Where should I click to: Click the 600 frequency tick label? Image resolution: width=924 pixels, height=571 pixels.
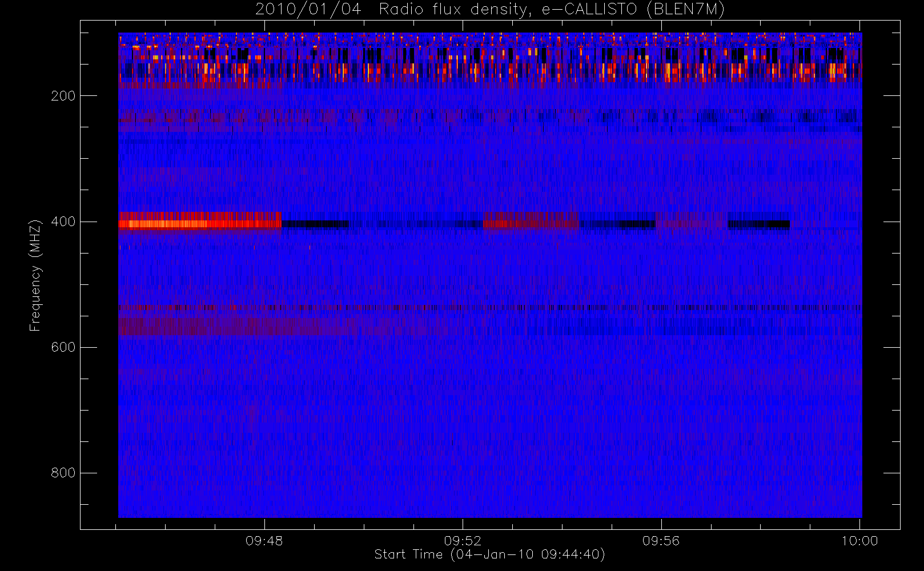[63, 347]
